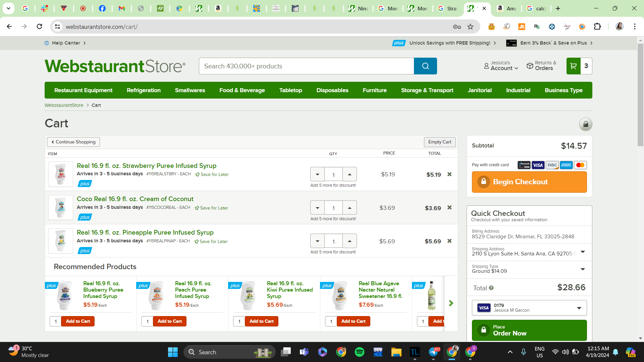This screenshot has width=644, height=362.
Task: Add Peach Puree Syrup to cart
Action: 170,321
